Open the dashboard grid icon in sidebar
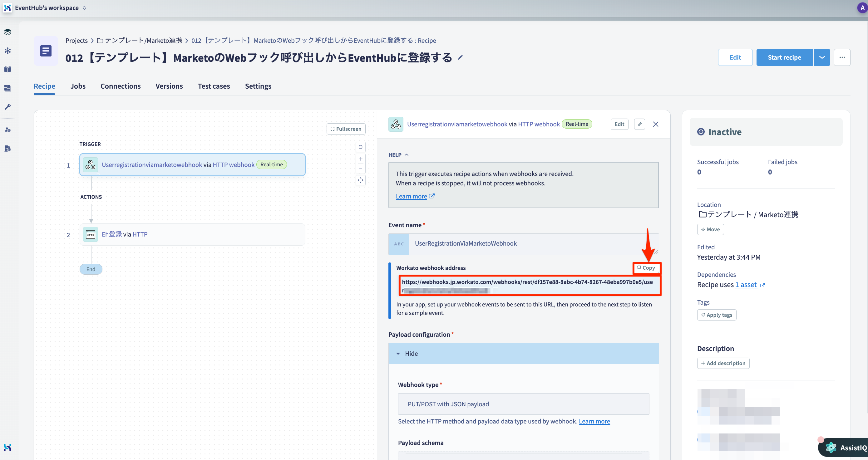This screenshot has height=460, width=868. 8,88
